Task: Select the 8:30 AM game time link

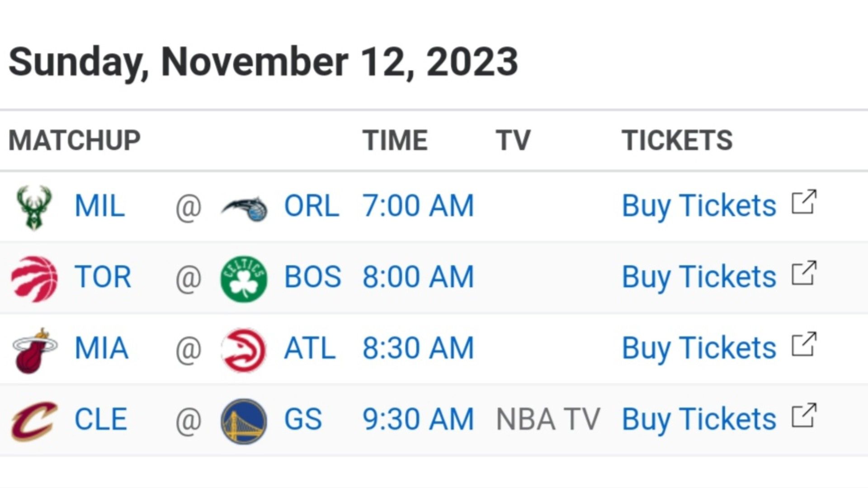Action: tap(418, 348)
